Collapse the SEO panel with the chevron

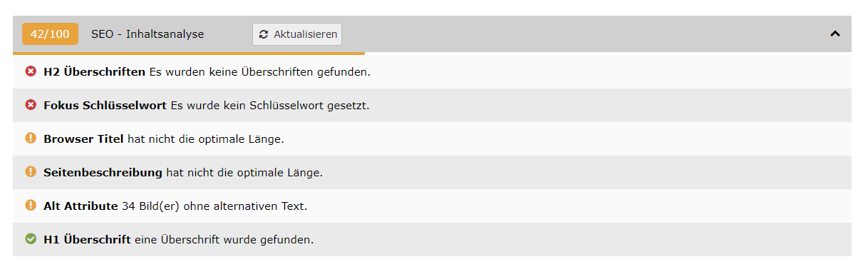click(x=835, y=34)
